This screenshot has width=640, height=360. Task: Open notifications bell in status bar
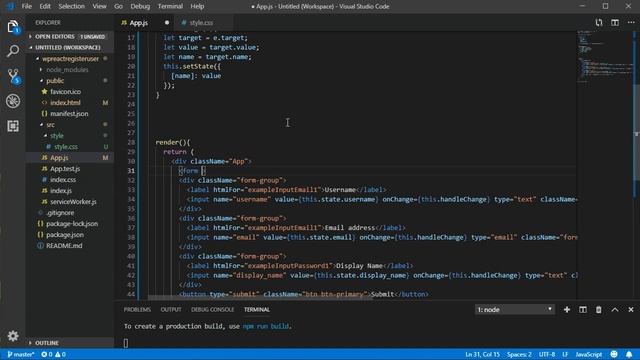point(629,354)
